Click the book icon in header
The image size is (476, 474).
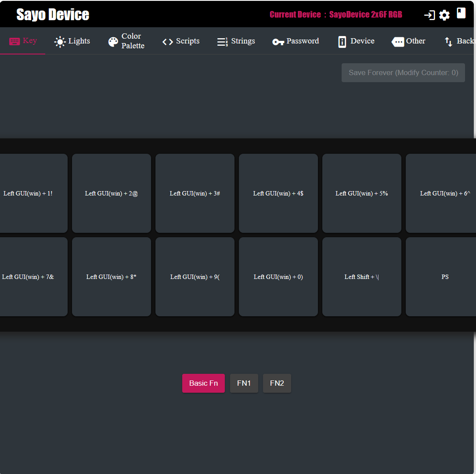click(461, 13)
